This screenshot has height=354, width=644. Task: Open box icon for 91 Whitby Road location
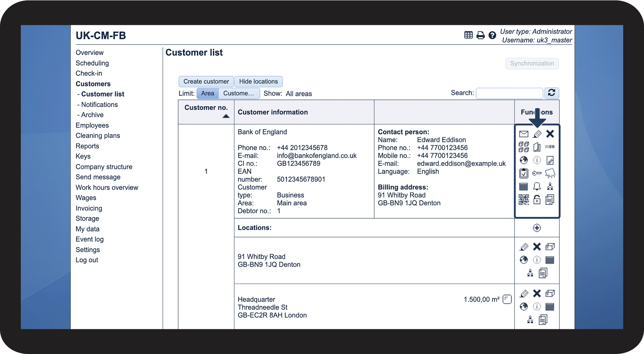pos(550,247)
